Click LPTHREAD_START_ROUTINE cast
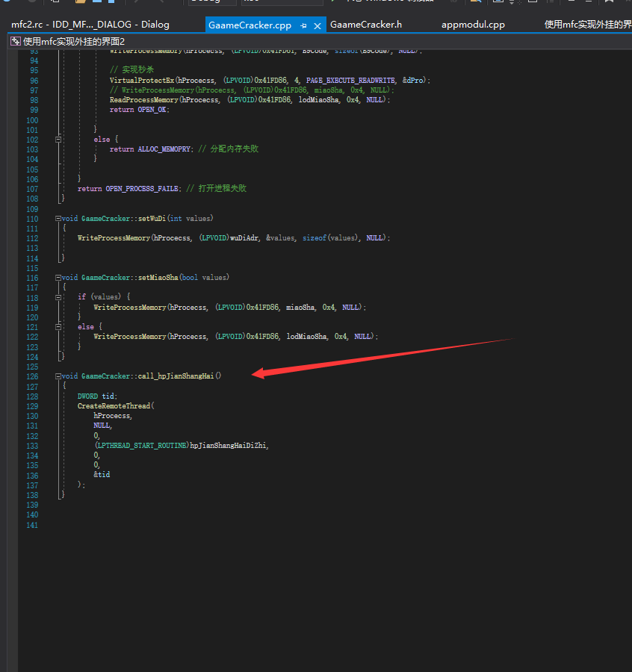This screenshot has width=632, height=672. pos(142,446)
